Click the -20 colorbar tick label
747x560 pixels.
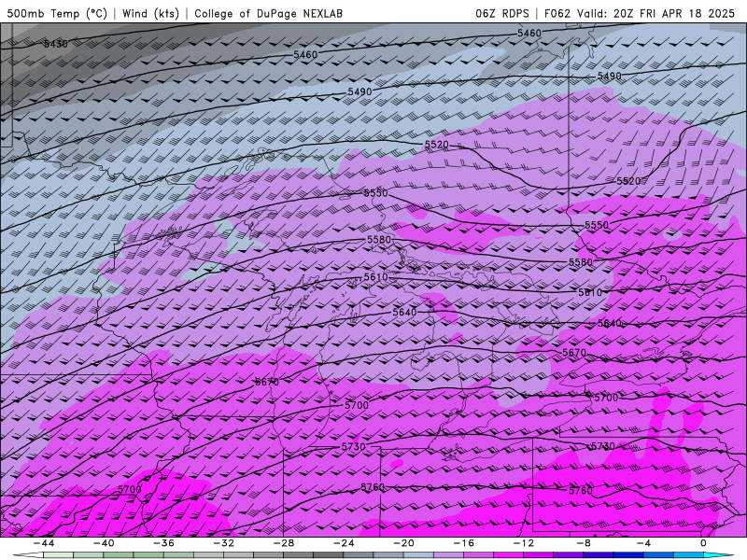click(x=403, y=543)
